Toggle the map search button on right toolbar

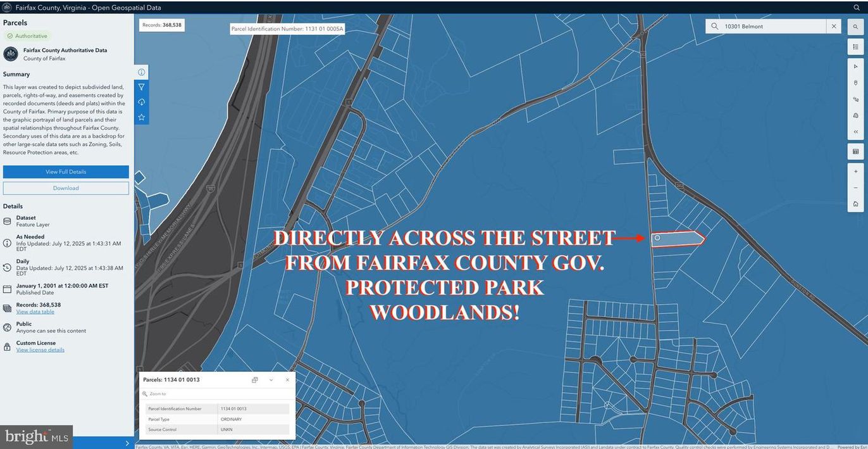855,27
